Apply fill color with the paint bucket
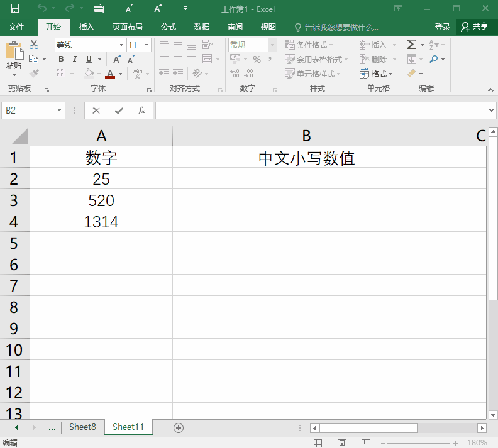498x448 pixels. click(x=89, y=74)
